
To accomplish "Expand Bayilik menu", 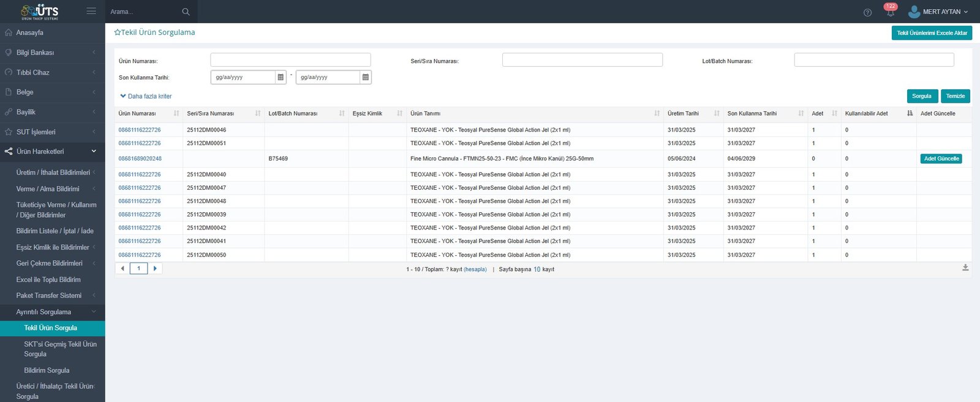I will click(52, 112).
